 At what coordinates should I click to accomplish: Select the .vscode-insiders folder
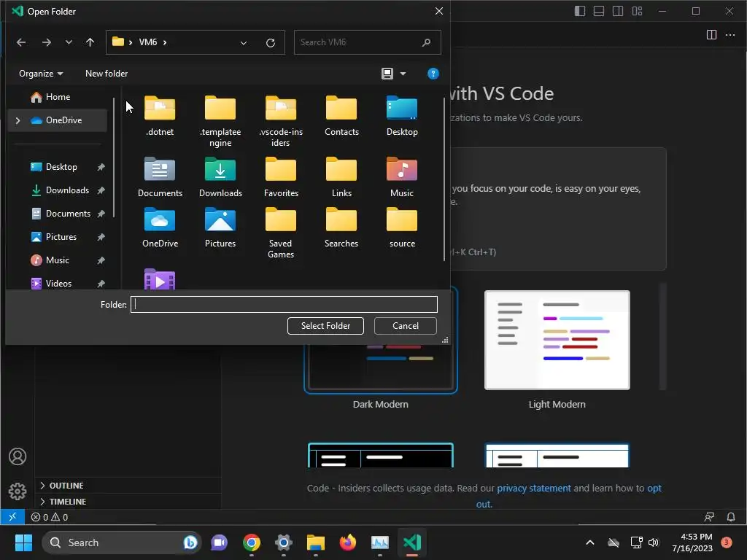[281, 121]
